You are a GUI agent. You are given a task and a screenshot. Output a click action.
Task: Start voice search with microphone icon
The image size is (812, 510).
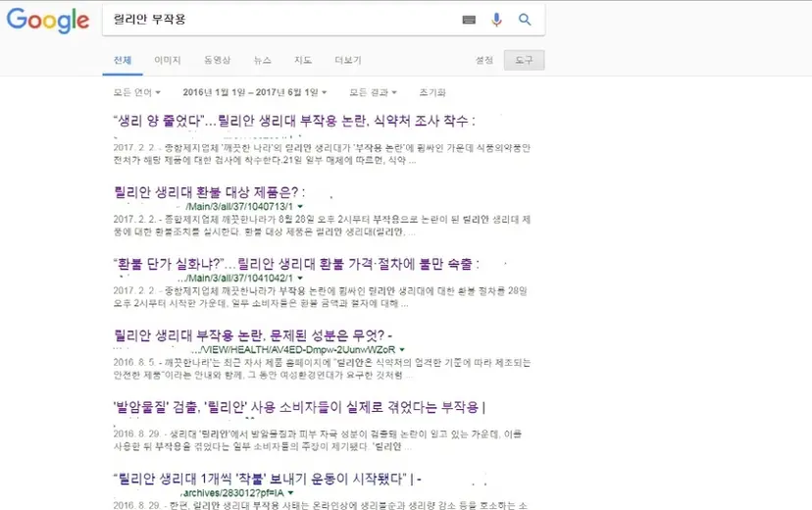[496, 20]
